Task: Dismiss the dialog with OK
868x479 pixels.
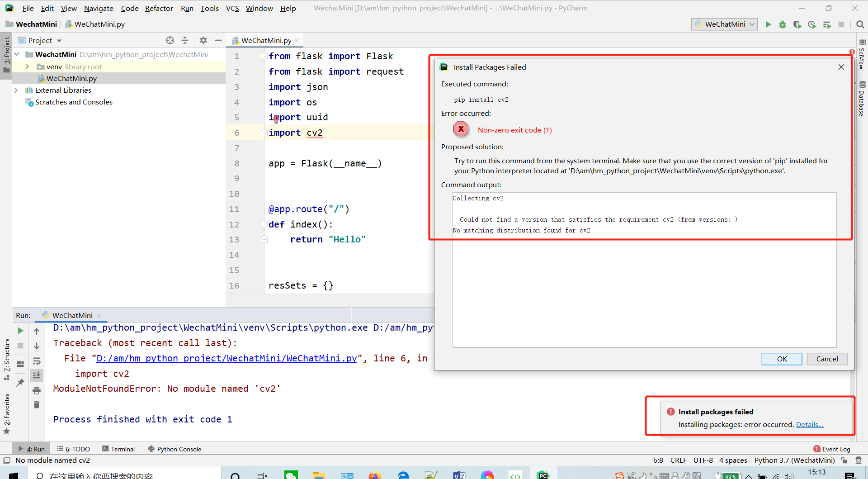Action: pyautogui.click(x=782, y=359)
